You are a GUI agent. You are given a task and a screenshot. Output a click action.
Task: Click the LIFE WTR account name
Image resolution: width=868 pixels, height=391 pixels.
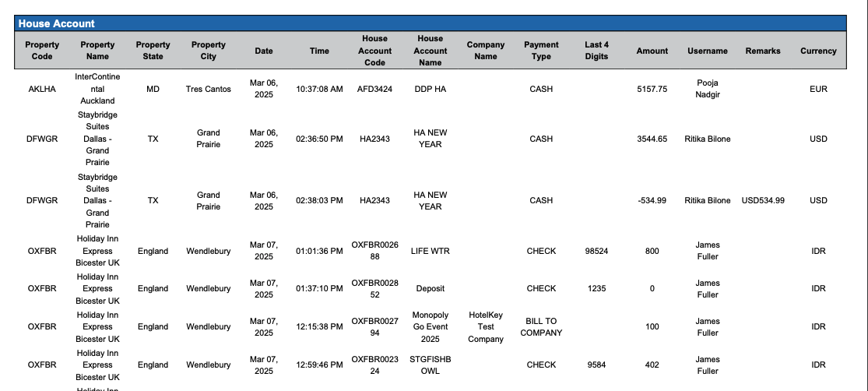(430, 251)
